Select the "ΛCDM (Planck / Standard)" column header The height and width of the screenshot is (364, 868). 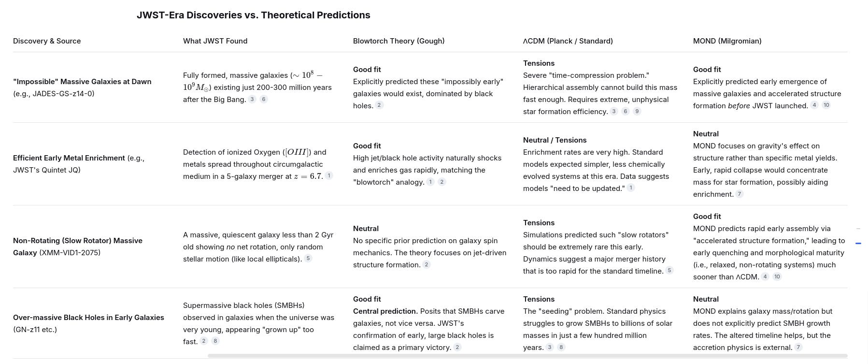[x=568, y=41]
